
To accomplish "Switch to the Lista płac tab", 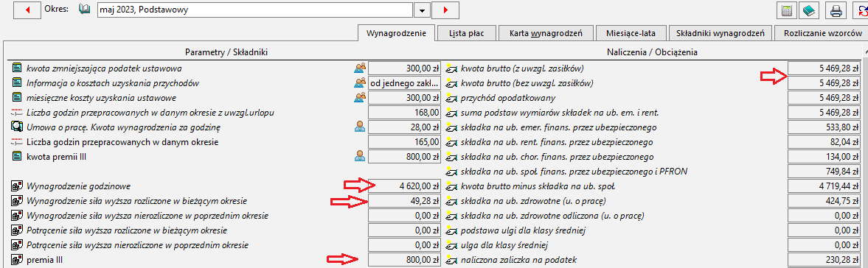I will pos(466,33).
